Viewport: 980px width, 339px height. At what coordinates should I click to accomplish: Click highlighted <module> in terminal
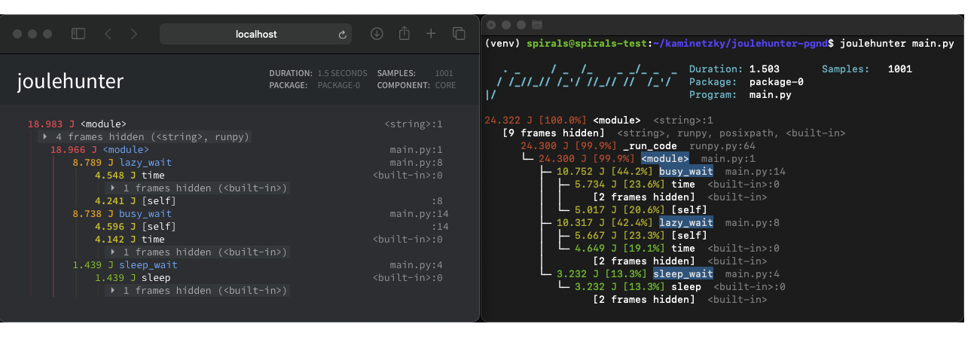[665, 159]
